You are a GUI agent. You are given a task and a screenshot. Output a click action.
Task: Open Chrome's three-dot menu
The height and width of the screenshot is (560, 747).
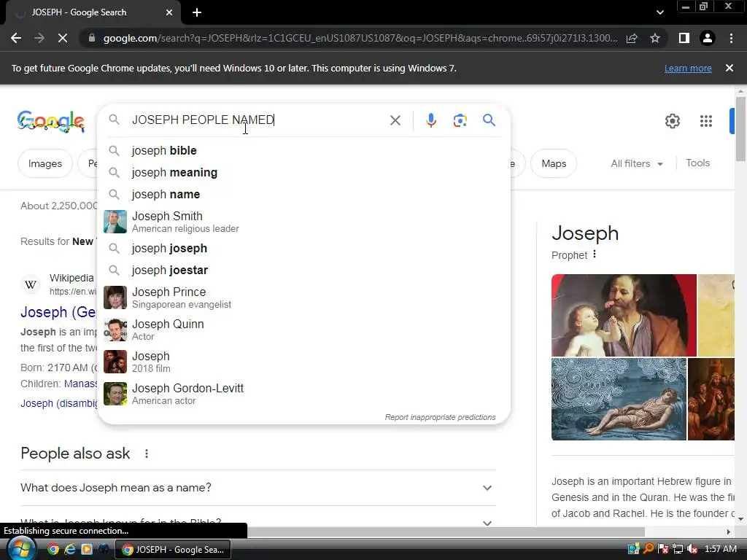point(731,38)
